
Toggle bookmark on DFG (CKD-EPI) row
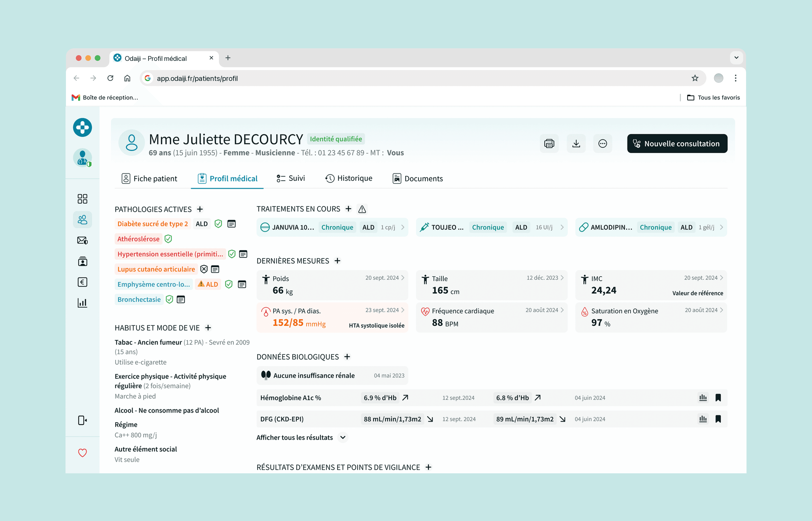(718, 419)
